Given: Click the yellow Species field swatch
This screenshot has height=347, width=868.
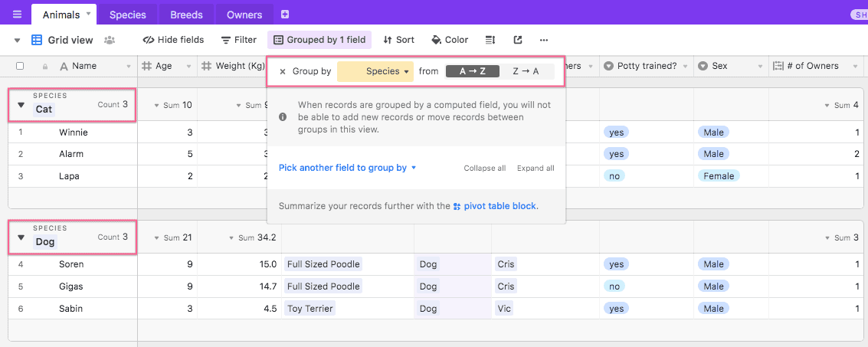Looking at the screenshot, I should pyautogui.click(x=350, y=71).
